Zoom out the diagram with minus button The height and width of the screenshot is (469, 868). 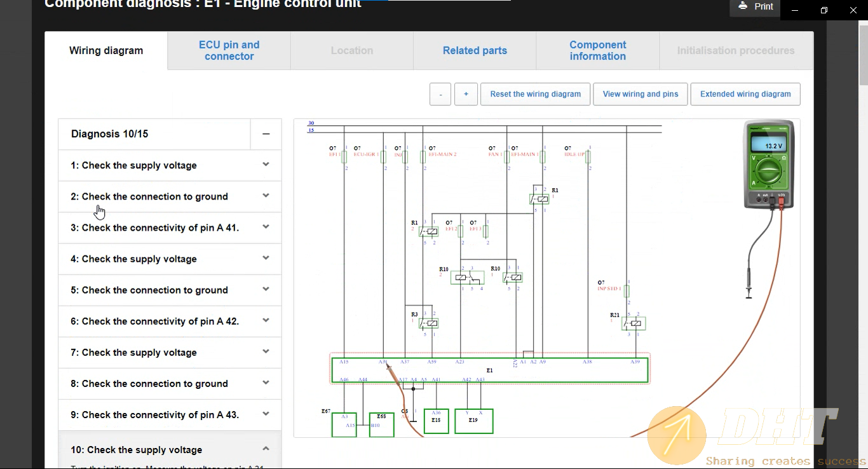click(x=440, y=94)
